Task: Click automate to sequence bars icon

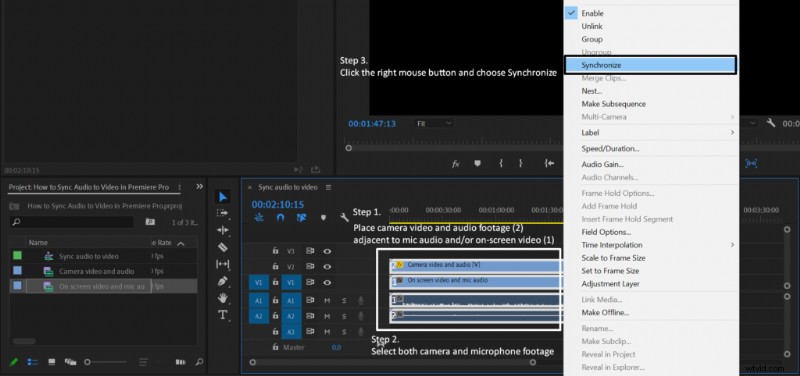Action: [x=181, y=362]
